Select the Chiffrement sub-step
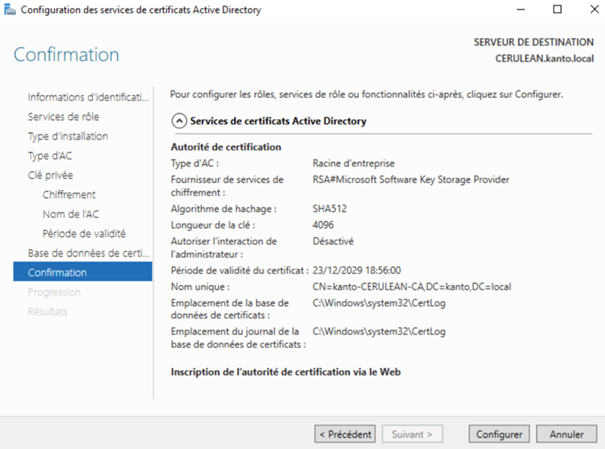The height and width of the screenshot is (449, 605). pyautogui.click(x=69, y=194)
